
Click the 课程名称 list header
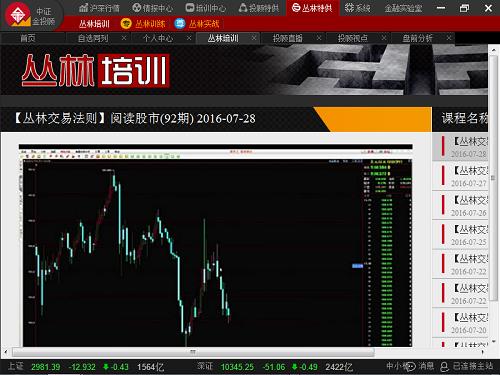(x=465, y=118)
